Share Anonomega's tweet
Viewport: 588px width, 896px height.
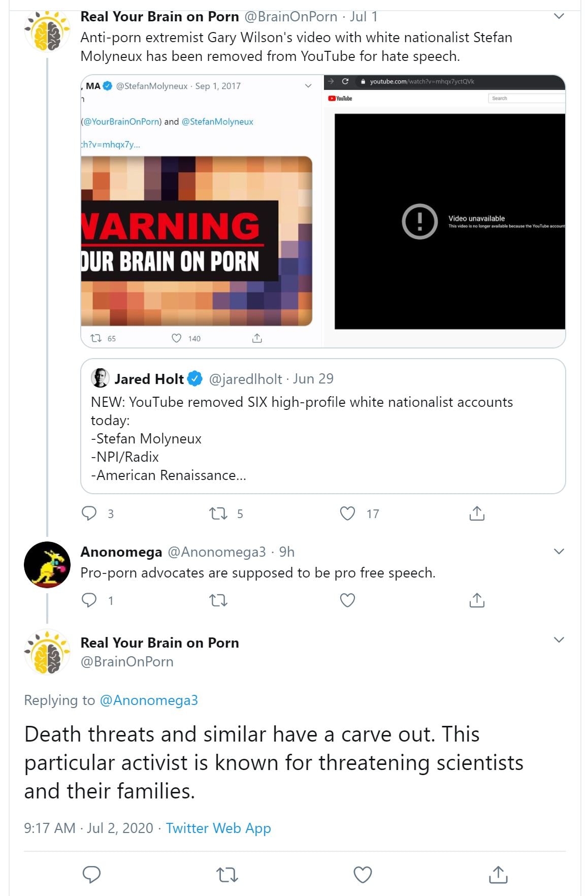pyautogui.click(x=477, y=600)
